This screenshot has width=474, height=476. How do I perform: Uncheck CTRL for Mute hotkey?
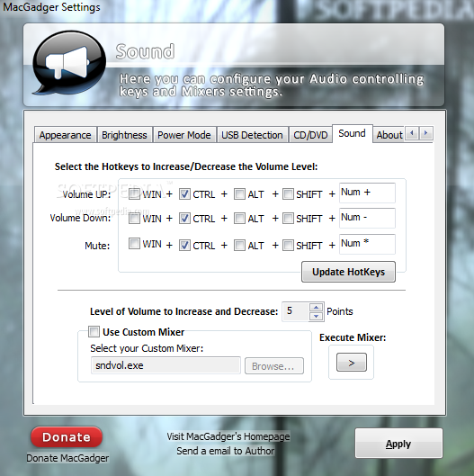coord(184,246)
